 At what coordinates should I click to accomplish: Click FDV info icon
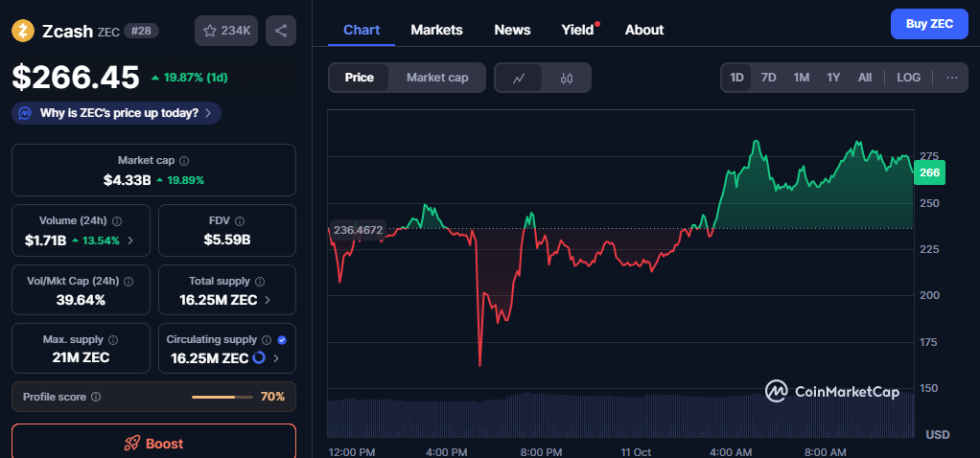pos(240,220)
